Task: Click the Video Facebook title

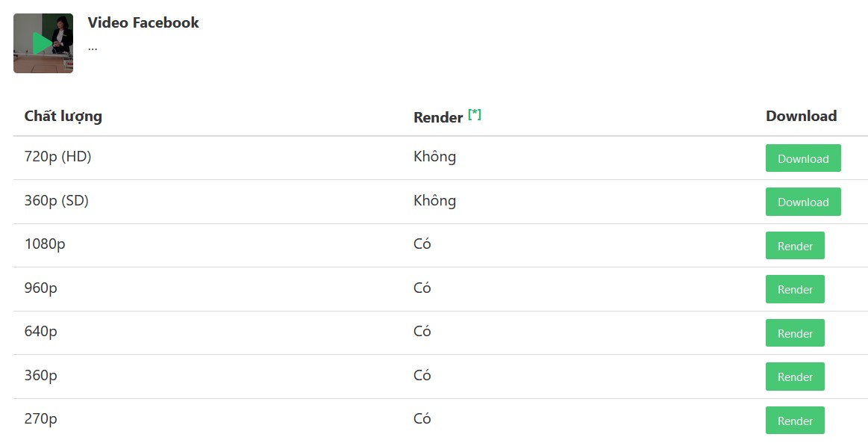Action: pyautogui.click(x=143, y=22)
